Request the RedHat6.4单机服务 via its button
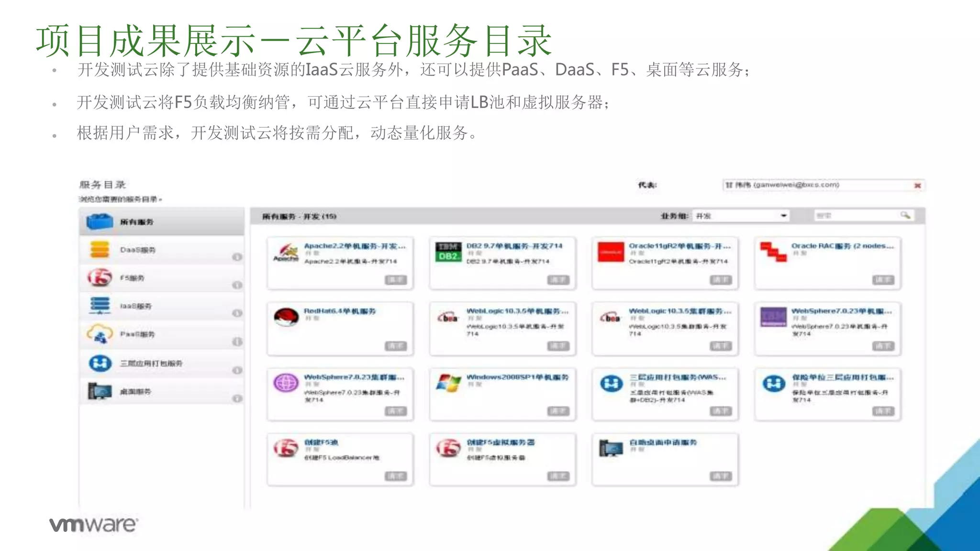This screenshot has width=980, height=551. 396,345
